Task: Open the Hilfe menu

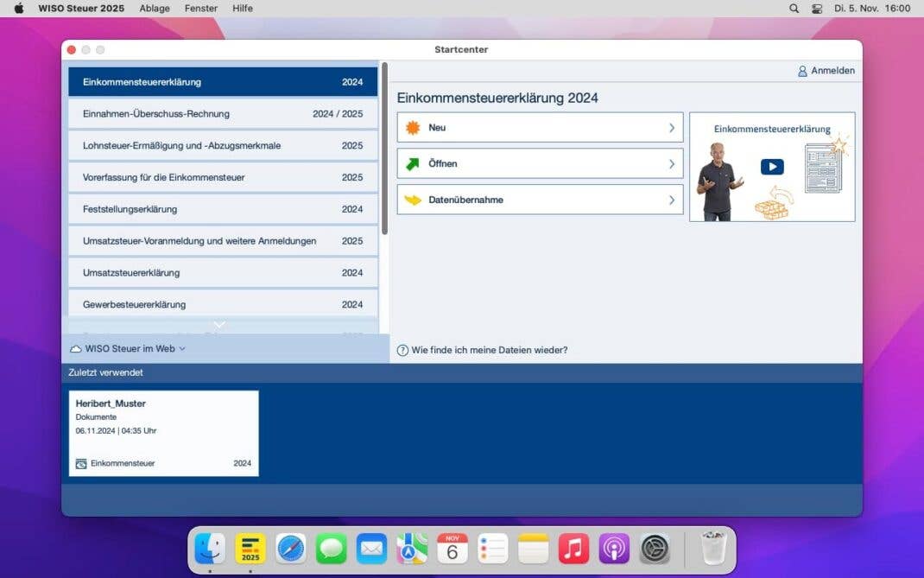Action: point(243,9)
